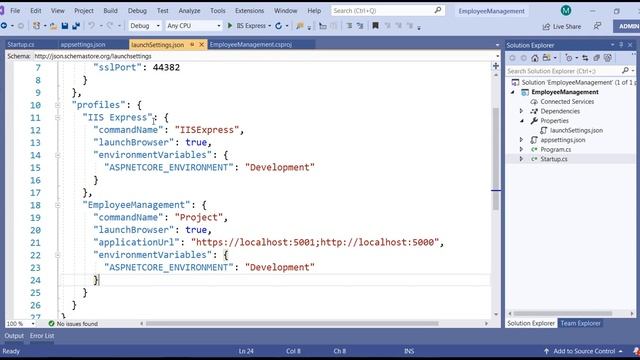Screen dimensions: 640x360
Task: Click the increase line indent toolbar icon
Action: [x=360, y=26]
